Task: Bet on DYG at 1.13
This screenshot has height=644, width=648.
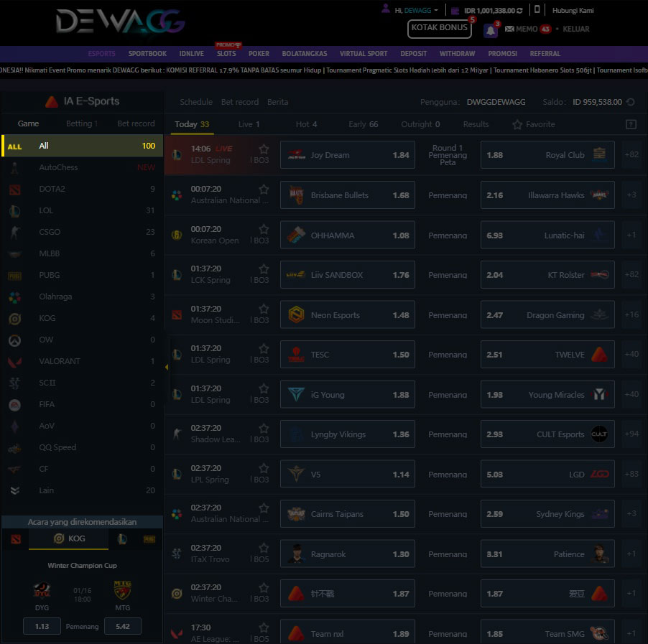Action: pyautogui.click(x=42, y=627)
